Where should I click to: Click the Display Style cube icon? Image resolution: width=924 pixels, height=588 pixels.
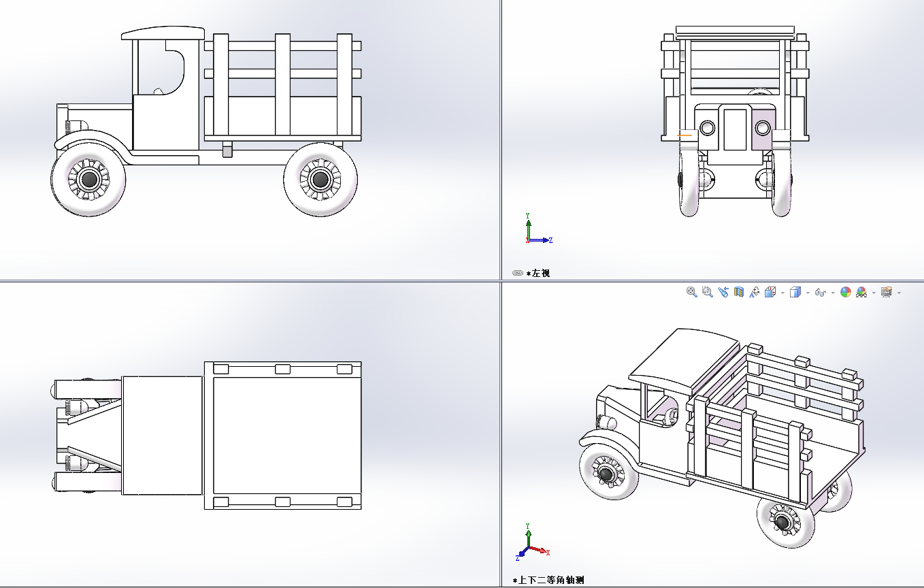coord(795,292)
